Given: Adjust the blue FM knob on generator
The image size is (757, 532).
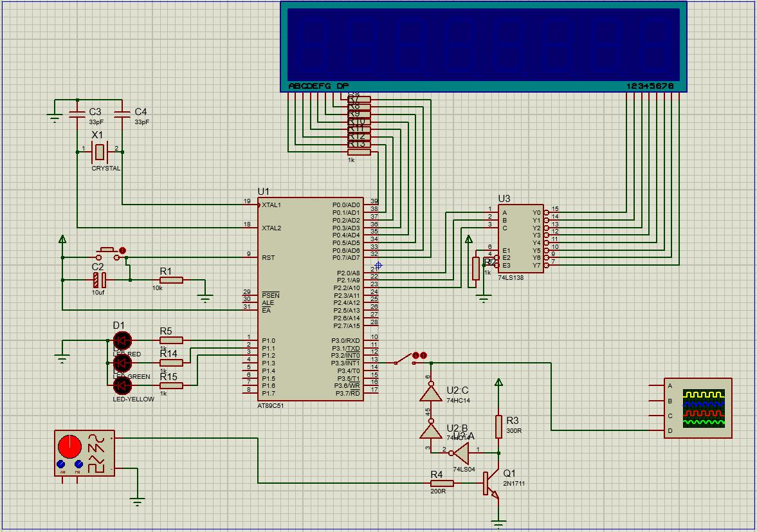Looking at the screenshot, I should pyautogui.click(x=78, y=464).
